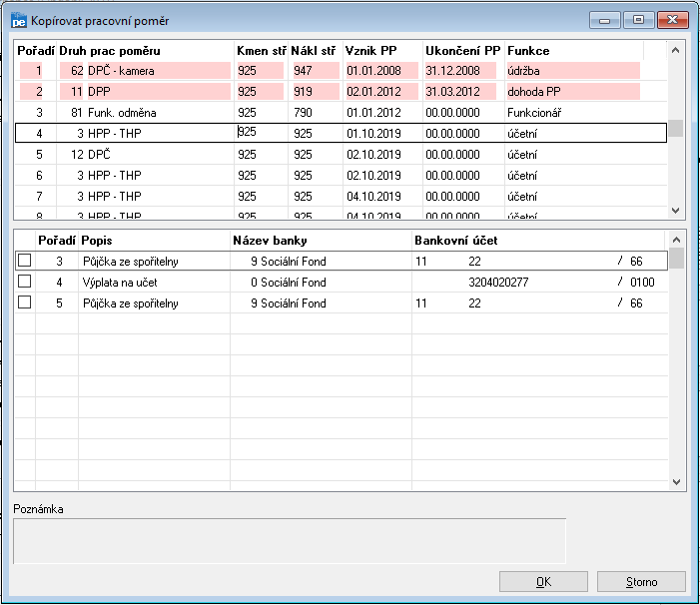The image size is (700, 605).
Task: Click the scroll-down arrow of the employment list
Action: [x=675, y=210]
